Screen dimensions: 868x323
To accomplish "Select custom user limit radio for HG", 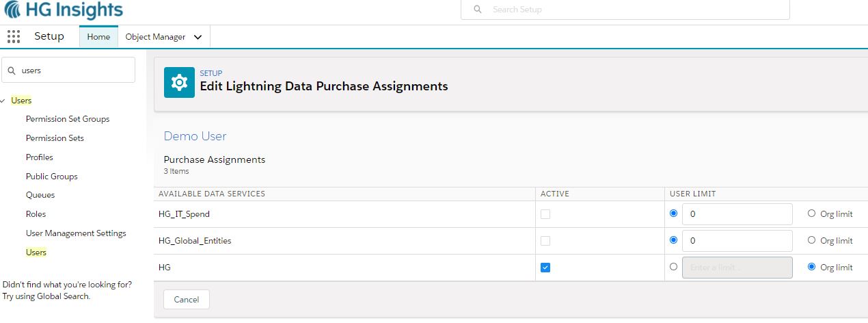I will [674, 267].
